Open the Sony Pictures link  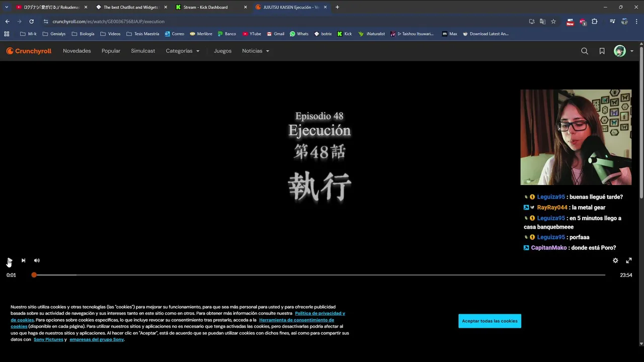[x=48, y=339]
